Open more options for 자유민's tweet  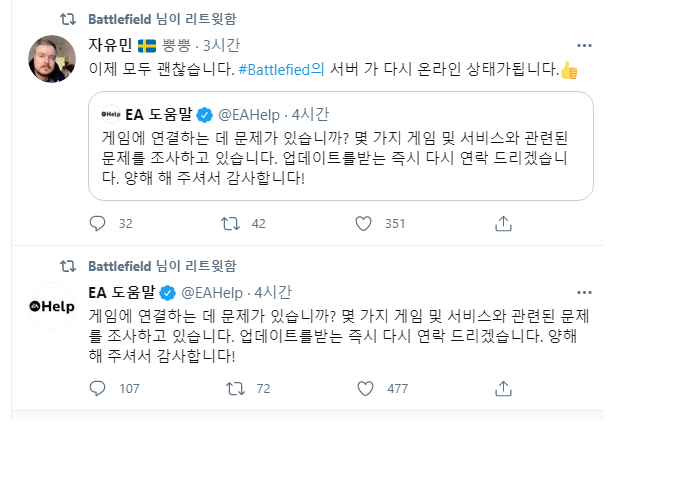tap(585, 45)
